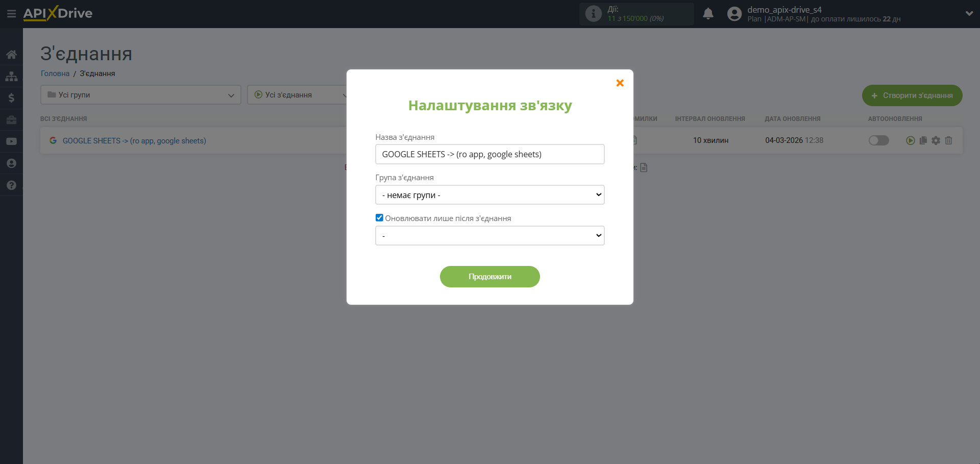
Task: Open connection settings via the gear icon
Action: point(936,140)
